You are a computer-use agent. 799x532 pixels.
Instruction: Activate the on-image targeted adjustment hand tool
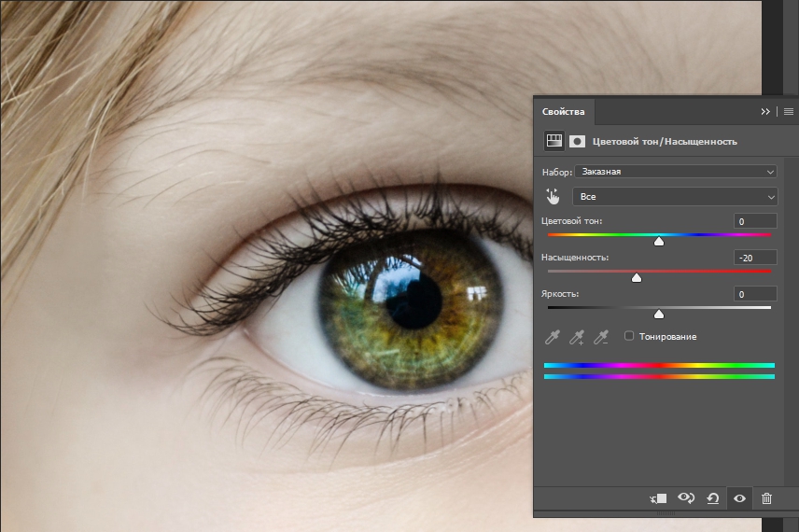(x=553, y=196)
